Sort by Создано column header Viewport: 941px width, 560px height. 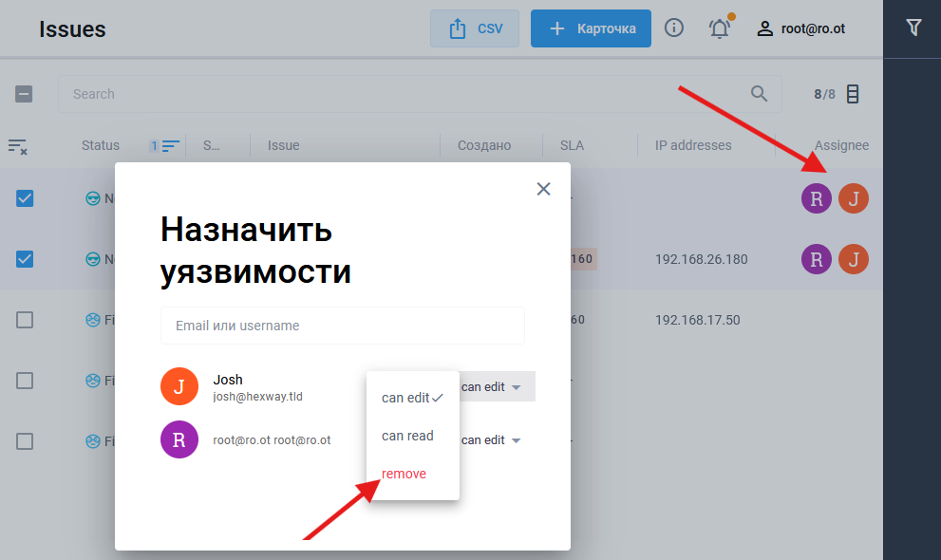[484, 145]
